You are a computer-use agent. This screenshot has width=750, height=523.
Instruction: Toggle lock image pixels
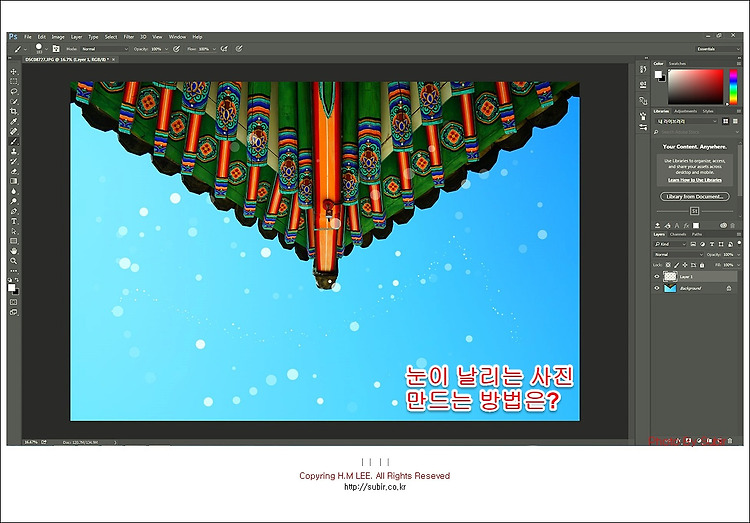point(677,265)
